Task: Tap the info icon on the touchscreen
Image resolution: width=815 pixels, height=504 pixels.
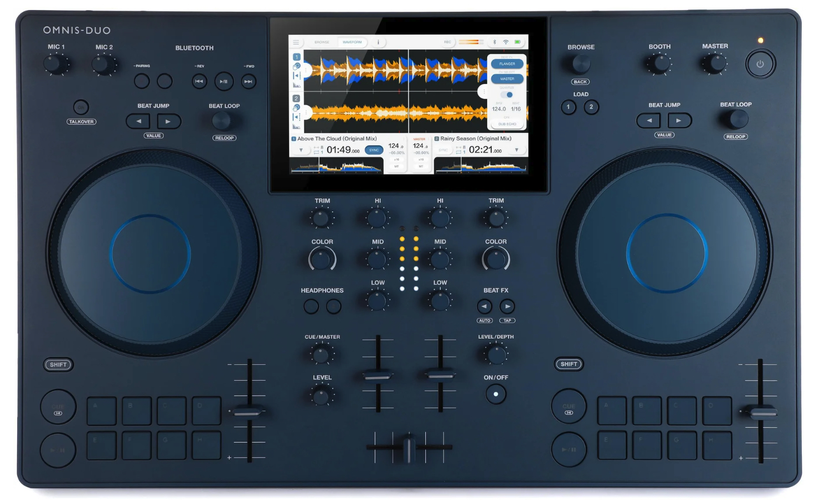Action: (378, 42)
